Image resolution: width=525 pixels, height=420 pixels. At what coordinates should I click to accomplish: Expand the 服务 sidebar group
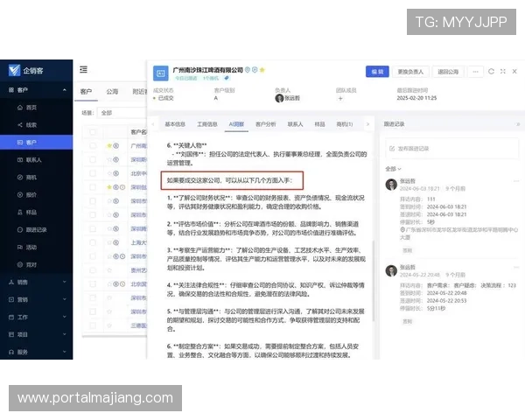(x=64, y=352)
